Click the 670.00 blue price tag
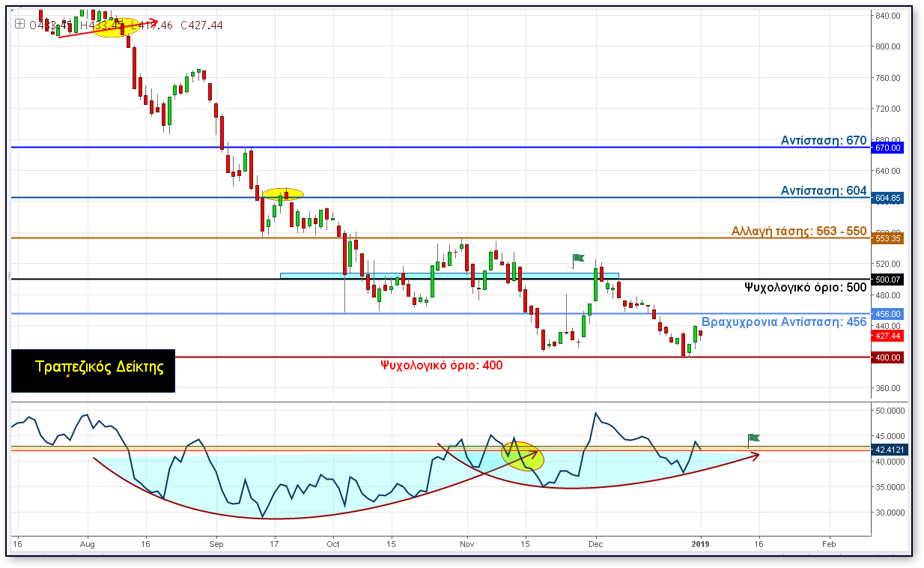Screen dimensions: 924x568 (x=888, y=148)
